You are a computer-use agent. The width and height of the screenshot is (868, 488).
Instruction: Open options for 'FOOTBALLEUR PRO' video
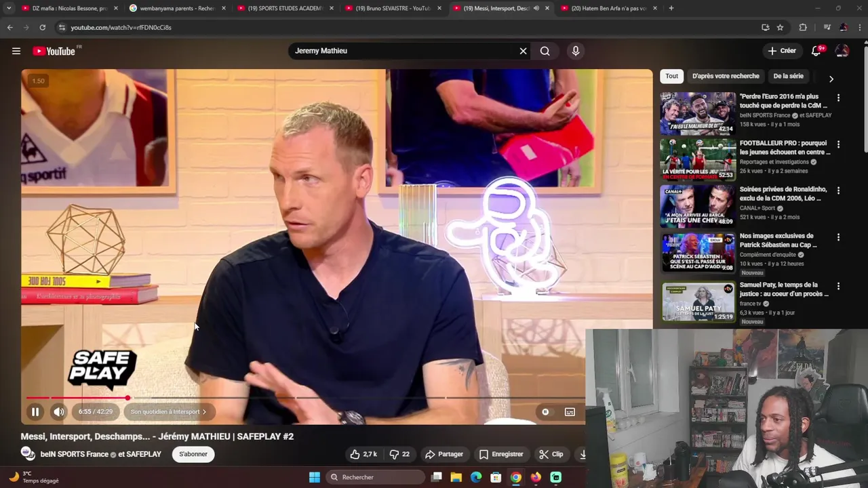click(838, 144)
